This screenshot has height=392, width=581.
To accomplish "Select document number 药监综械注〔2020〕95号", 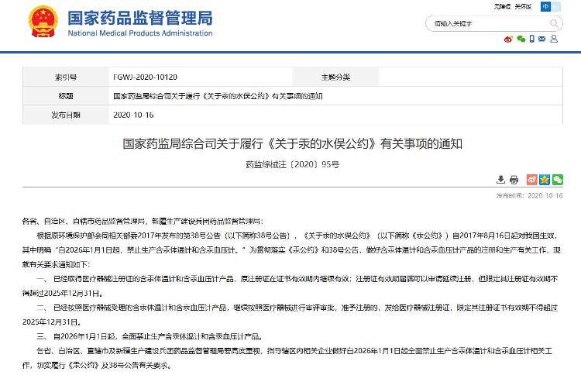I will [x=292, y=164].
